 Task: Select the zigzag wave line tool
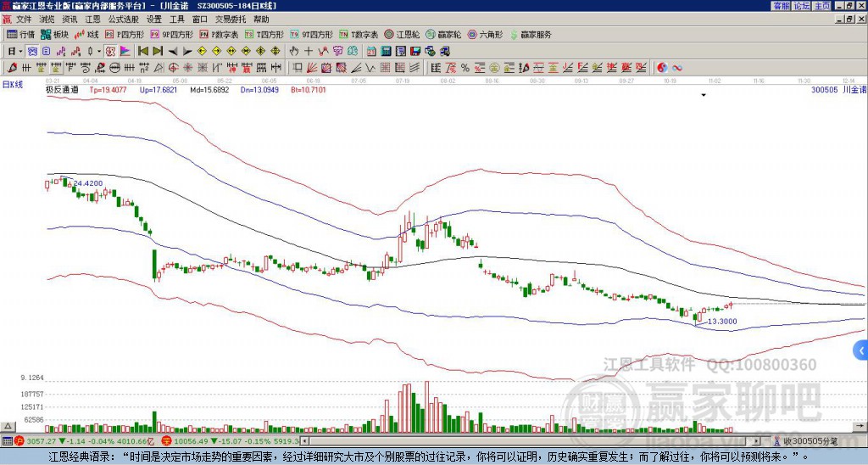pos(370,68)
